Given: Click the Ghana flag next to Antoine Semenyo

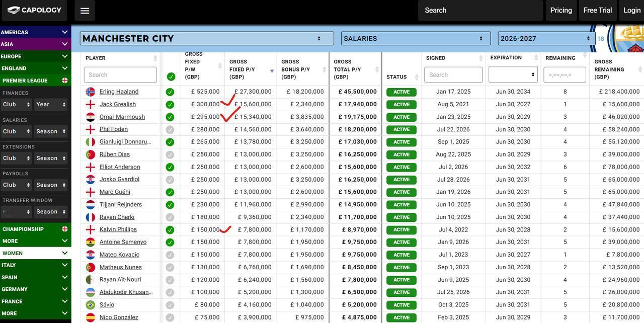Looking at the screenshot, I should [91, 242].
